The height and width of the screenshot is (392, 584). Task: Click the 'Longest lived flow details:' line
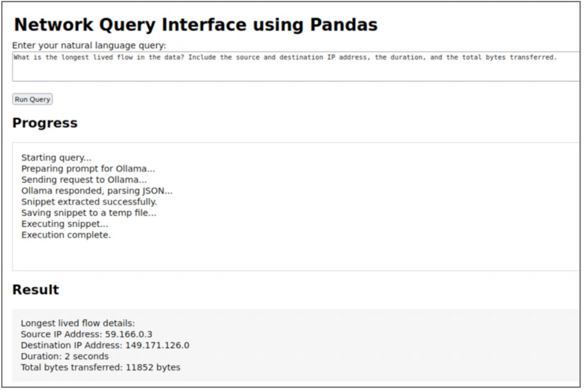point(78,324)
